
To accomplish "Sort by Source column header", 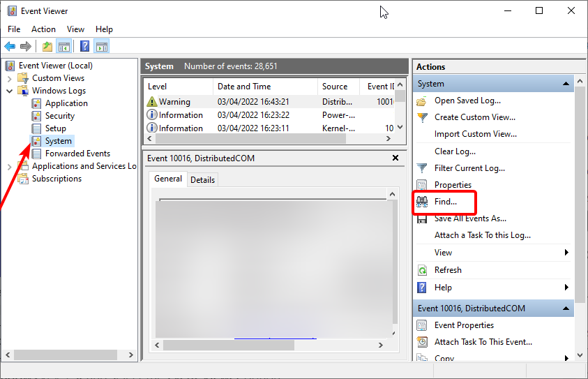I will coord(338,87).
